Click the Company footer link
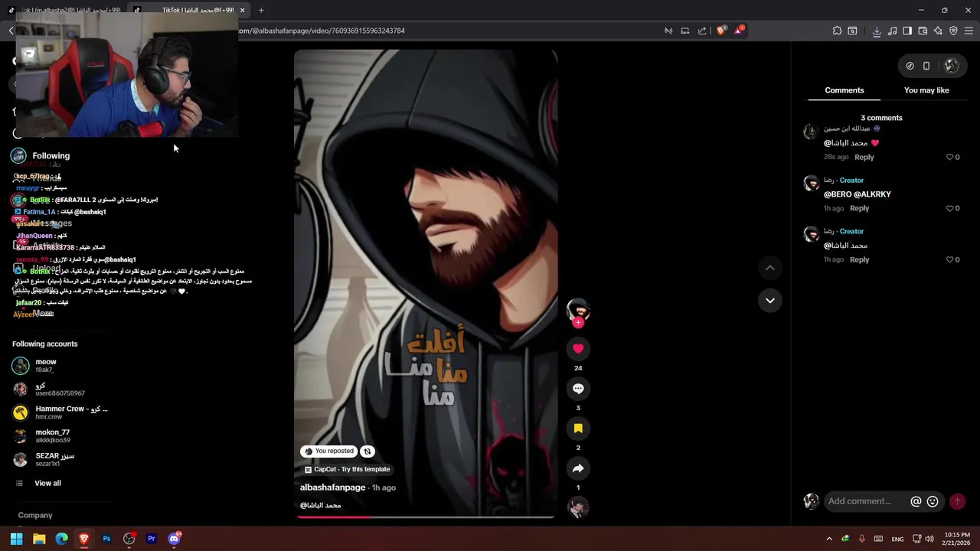This screenshot has height=551, width=980. [35, 515]
